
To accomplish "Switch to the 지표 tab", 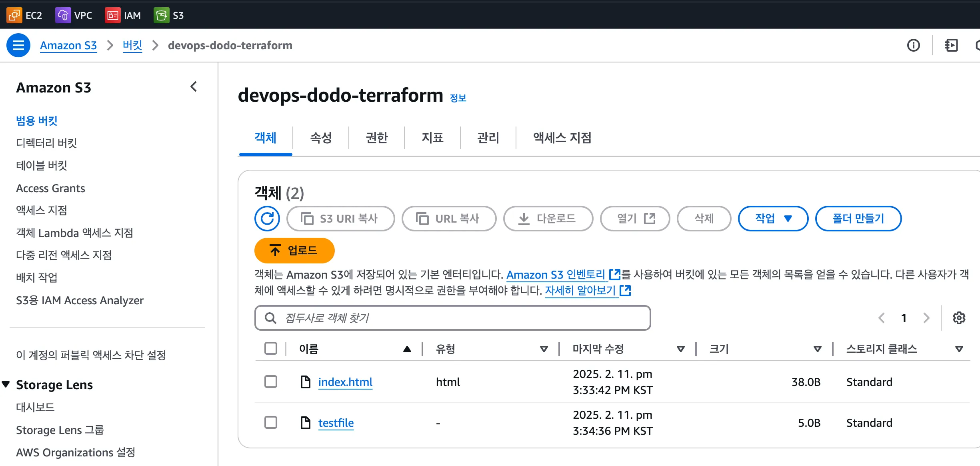I will click(432, 138).
